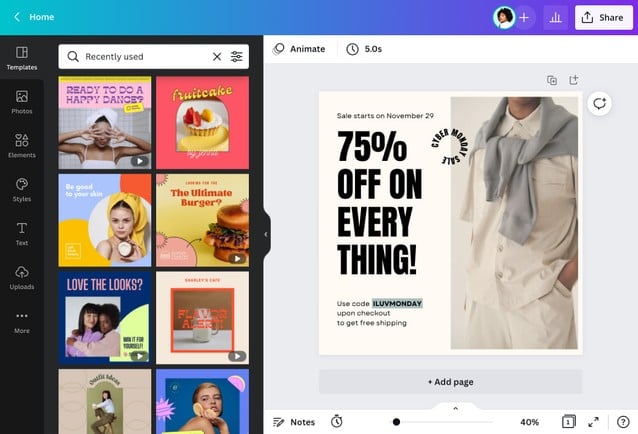Switch to the Templates tab
638x434 pixels.
click(21, 57)
